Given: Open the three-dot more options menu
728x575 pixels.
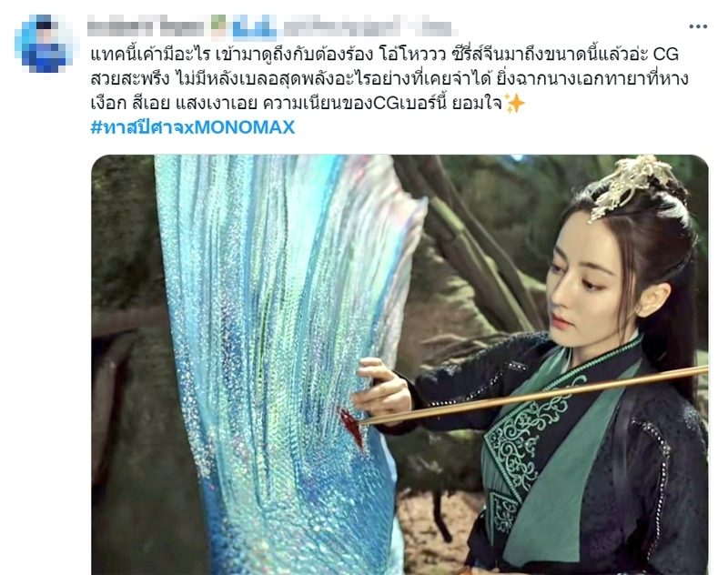Looking at the screenshot, I should pos(698,26).
